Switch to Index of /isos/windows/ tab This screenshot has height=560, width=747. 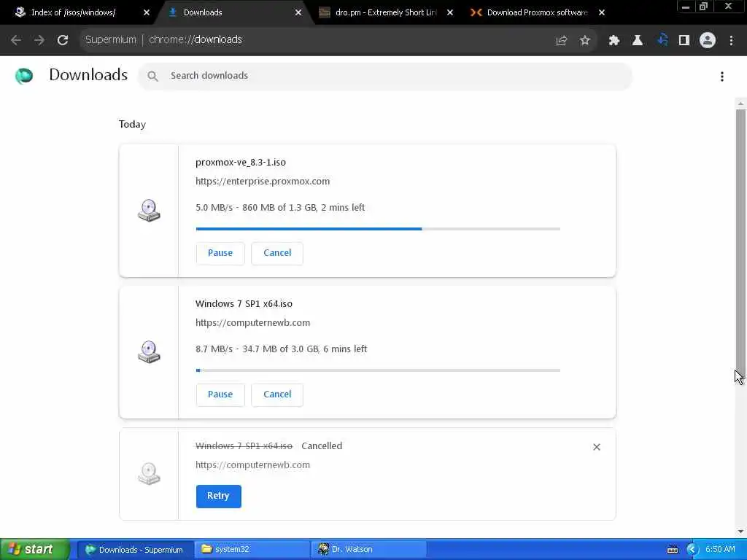74,13
